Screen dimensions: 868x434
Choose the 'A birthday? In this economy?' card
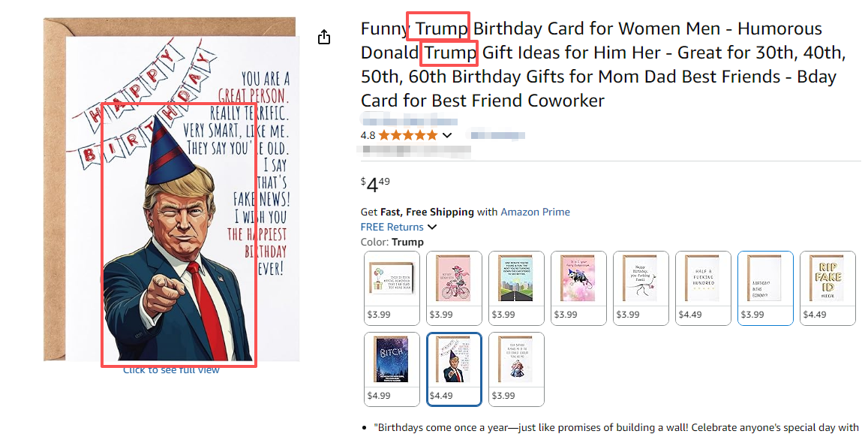[x=765, y=288]
